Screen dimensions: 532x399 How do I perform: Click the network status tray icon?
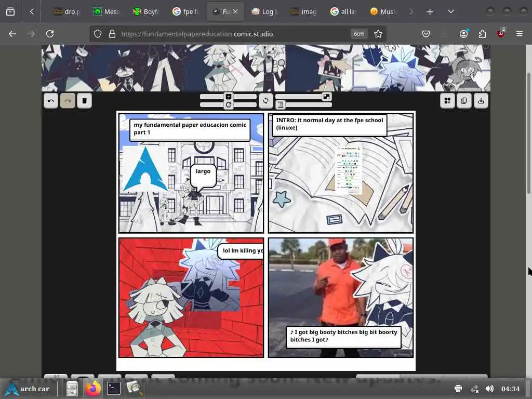point(475,389)
